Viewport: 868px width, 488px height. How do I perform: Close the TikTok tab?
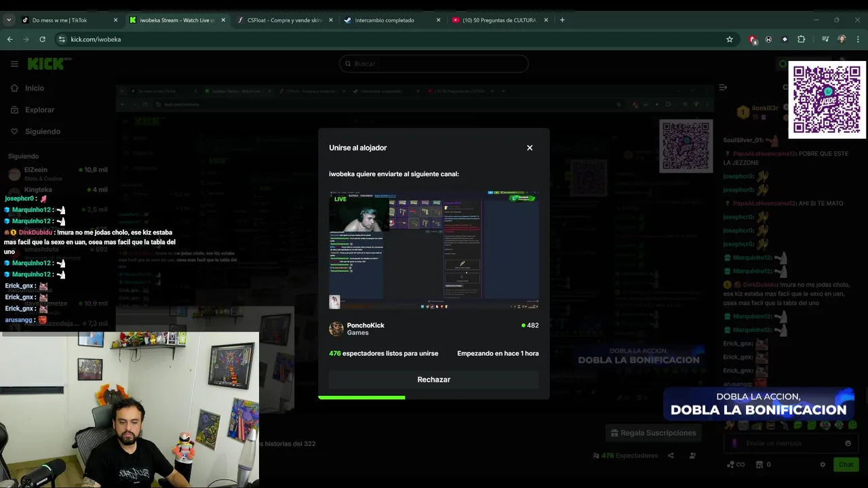pos(115,20)
